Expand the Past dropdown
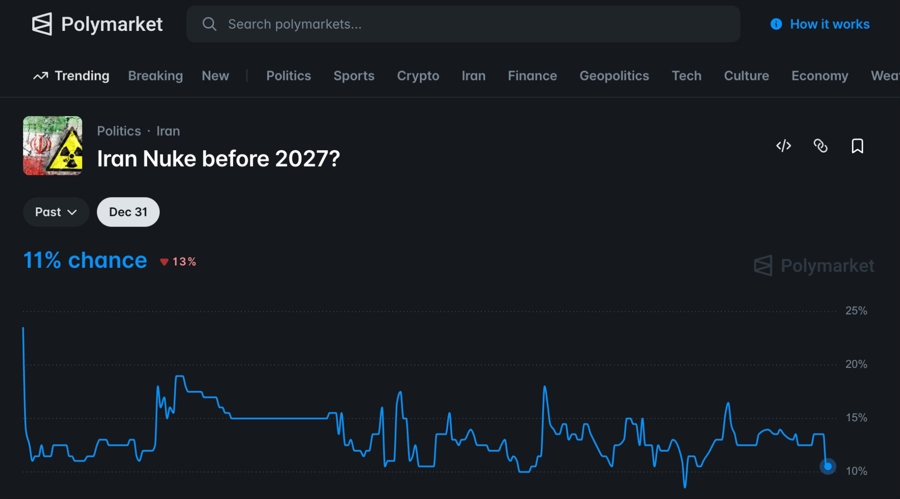Image resolution: width=900 pixels, height=499 pixels. 56,212
